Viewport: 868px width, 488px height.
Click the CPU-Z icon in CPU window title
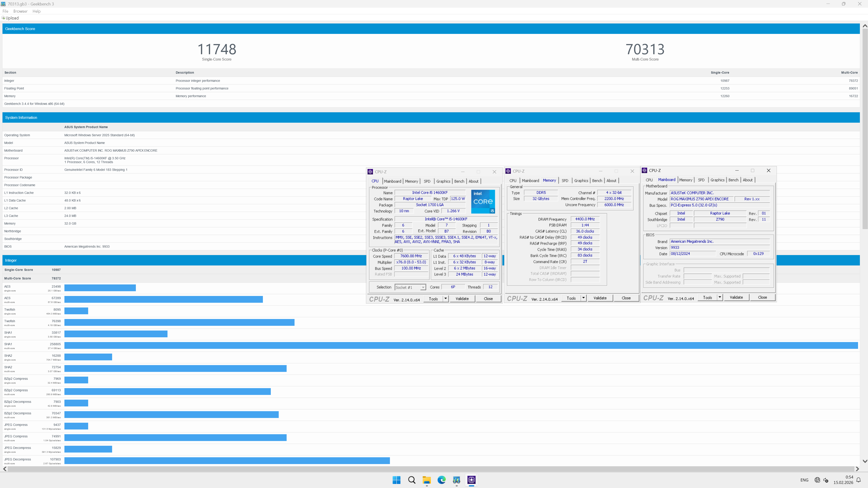point(370,172)
